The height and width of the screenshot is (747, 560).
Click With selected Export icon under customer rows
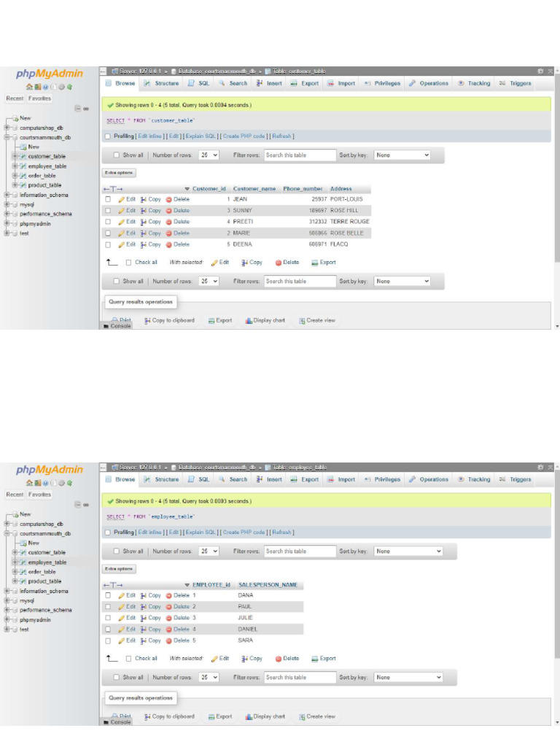(315, 263)
